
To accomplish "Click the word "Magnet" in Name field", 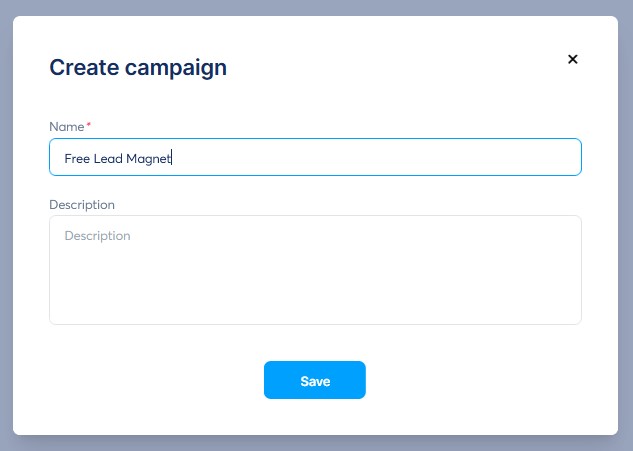I will pyautogui.click(x=148, y=158).
